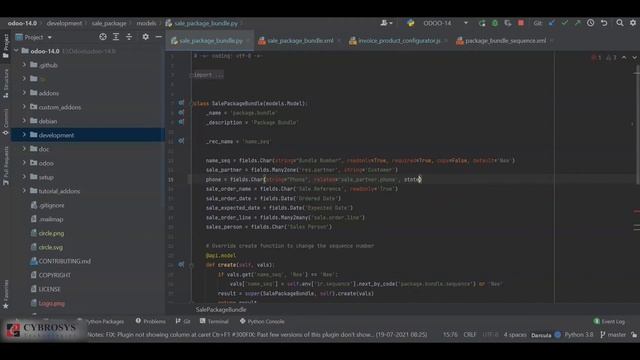
Task: Expand the development folder
Action: click(24, 135)
